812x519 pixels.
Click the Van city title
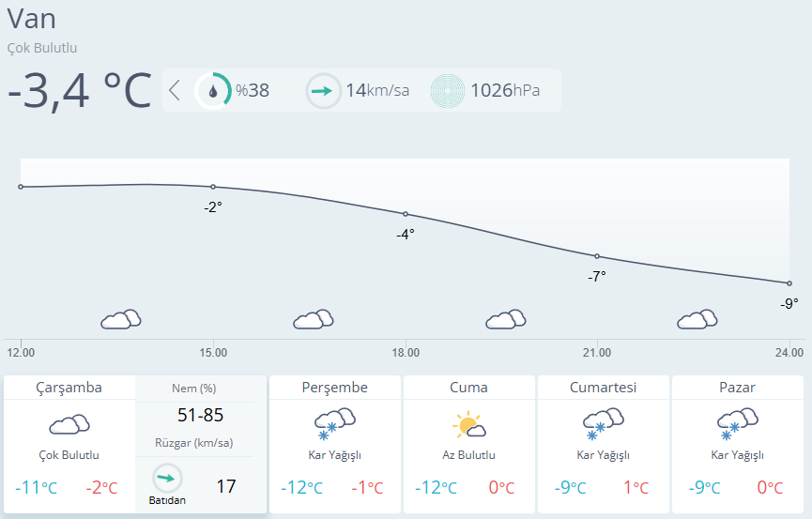(x=31, y=19)
